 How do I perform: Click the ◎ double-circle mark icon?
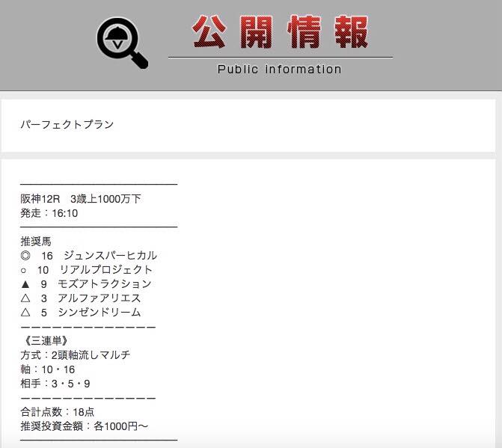25,255
